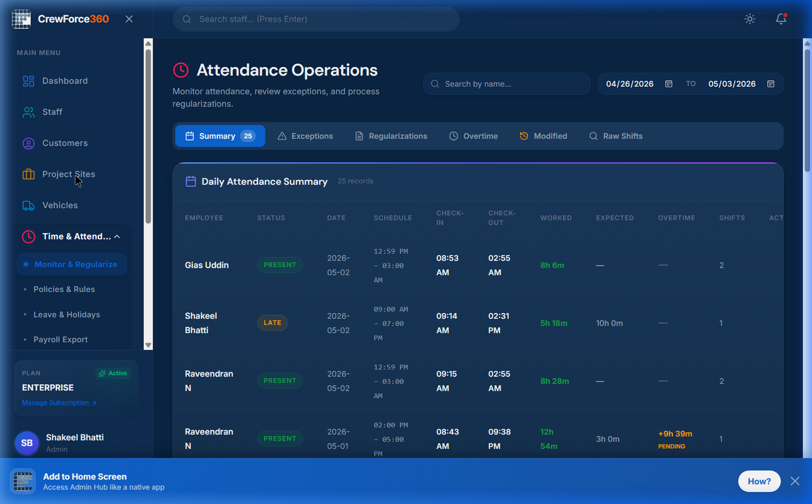Click the +9h 39m pending overtime value

675,433
